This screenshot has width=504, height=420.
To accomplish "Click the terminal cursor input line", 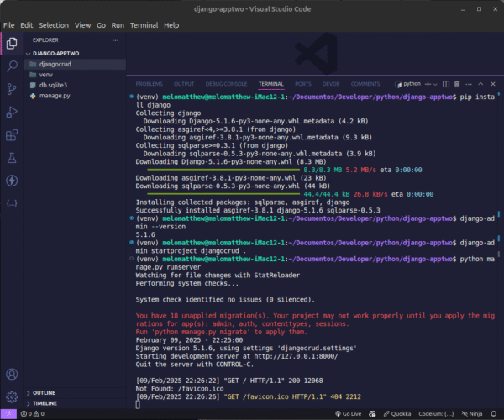I will 138,405.
